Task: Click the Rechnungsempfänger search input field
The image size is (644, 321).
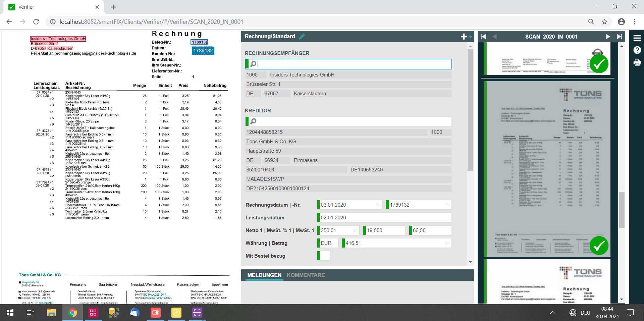Action: point(352,64)
